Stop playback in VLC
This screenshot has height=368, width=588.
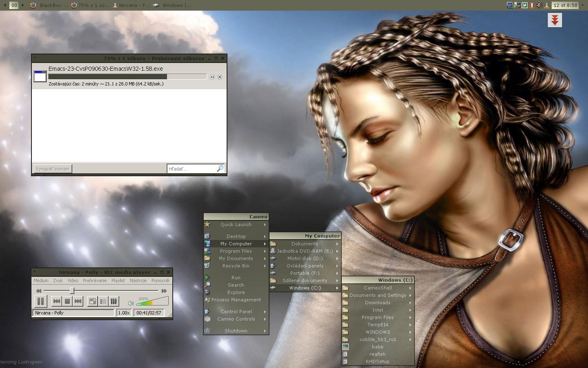point(67,301)
